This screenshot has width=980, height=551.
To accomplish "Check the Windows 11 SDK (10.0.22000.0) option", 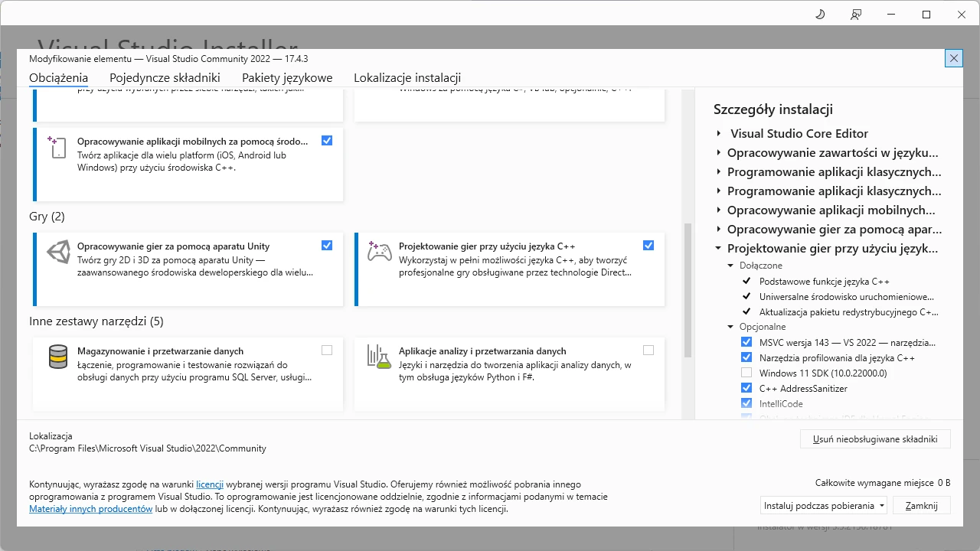I will 746,373.
